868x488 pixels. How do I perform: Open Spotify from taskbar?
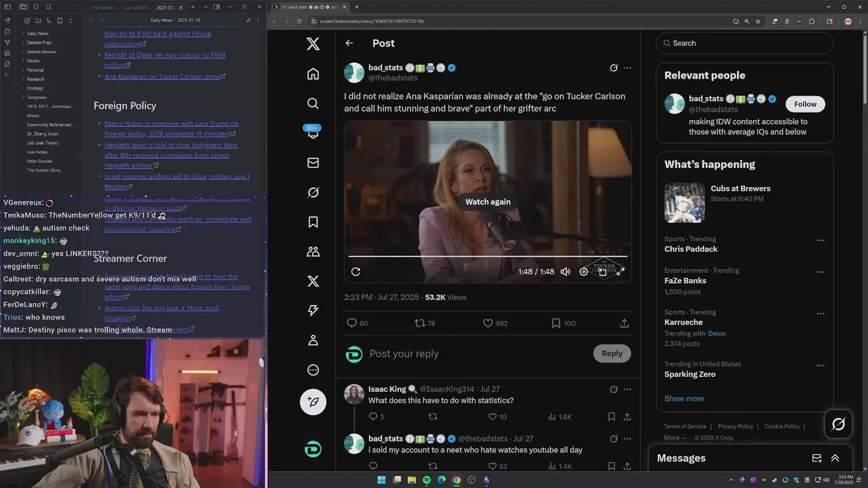[427, 480]
